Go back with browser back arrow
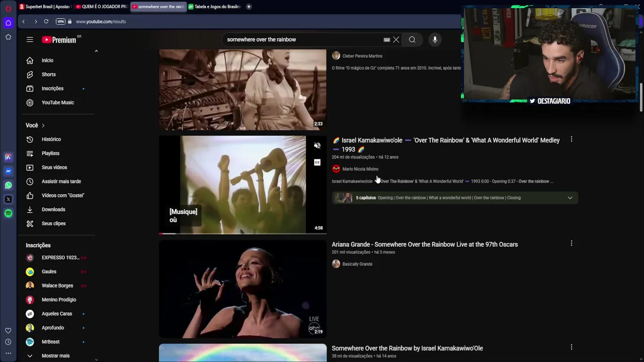This screenshot has height=362, width=644. (x=23, y=22)
